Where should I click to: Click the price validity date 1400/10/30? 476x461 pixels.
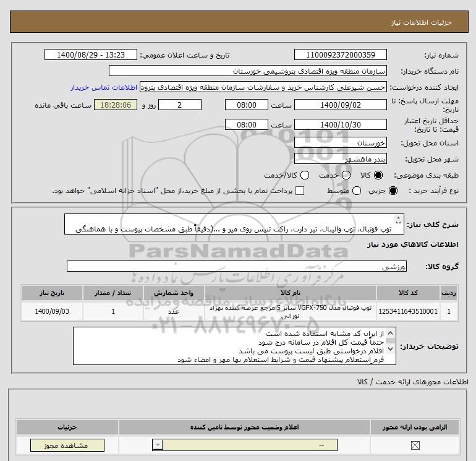pos(340,124)
